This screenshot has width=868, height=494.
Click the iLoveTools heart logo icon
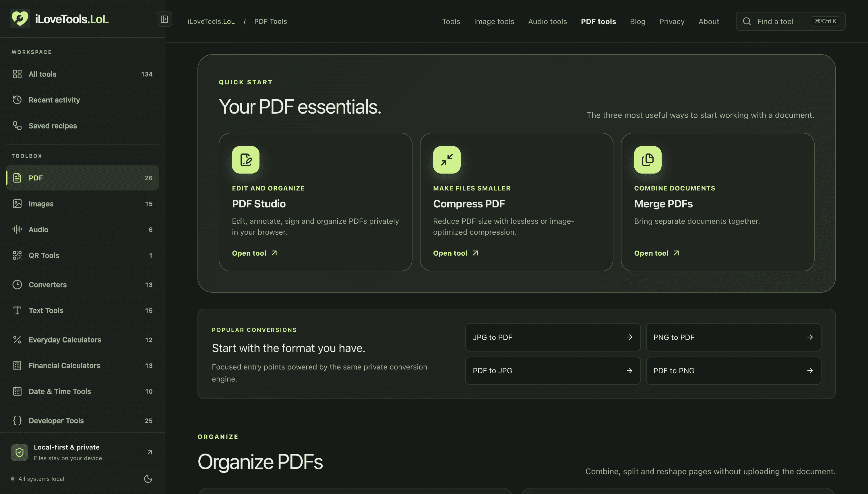(x=20, y=19)
